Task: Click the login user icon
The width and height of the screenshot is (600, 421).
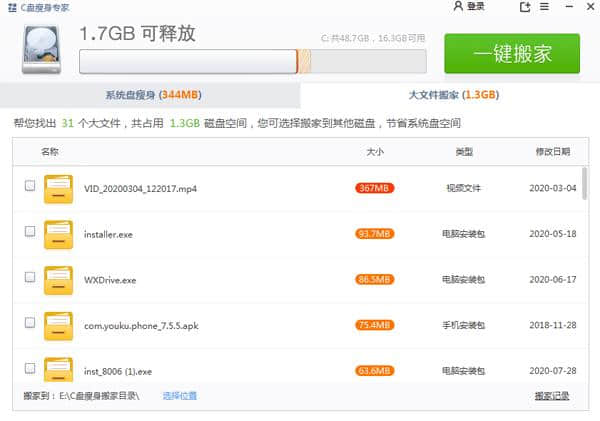Action: coord(459,7)
